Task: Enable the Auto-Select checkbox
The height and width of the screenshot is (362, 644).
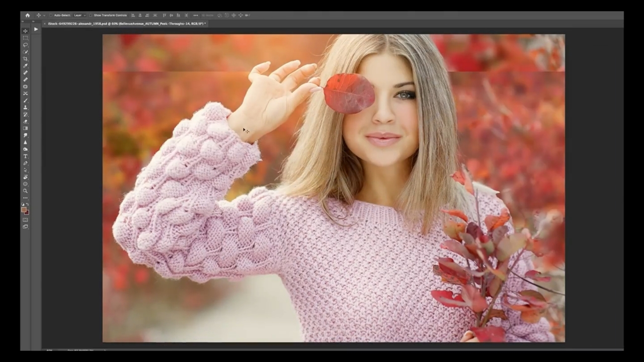Action: click(51, 16)
